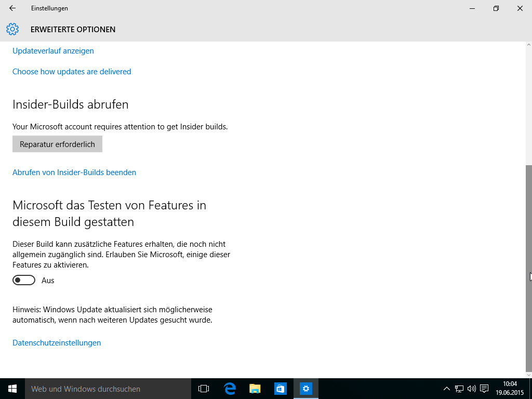Restore down the Einstellungen window
Image resolution: width=532 pixels, height=399 pixels.
pyautogui.click(x=496, y=8)
